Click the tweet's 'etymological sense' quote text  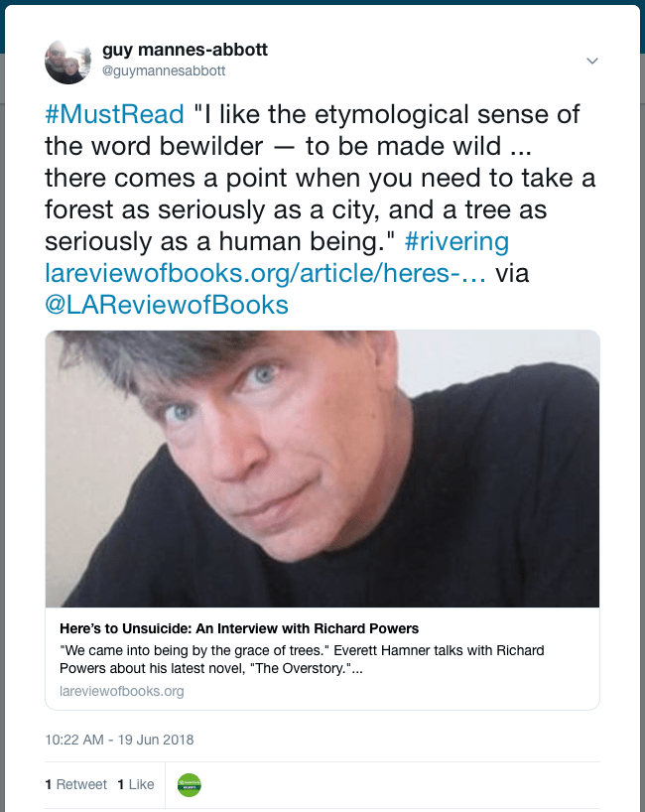coord(387,113)
